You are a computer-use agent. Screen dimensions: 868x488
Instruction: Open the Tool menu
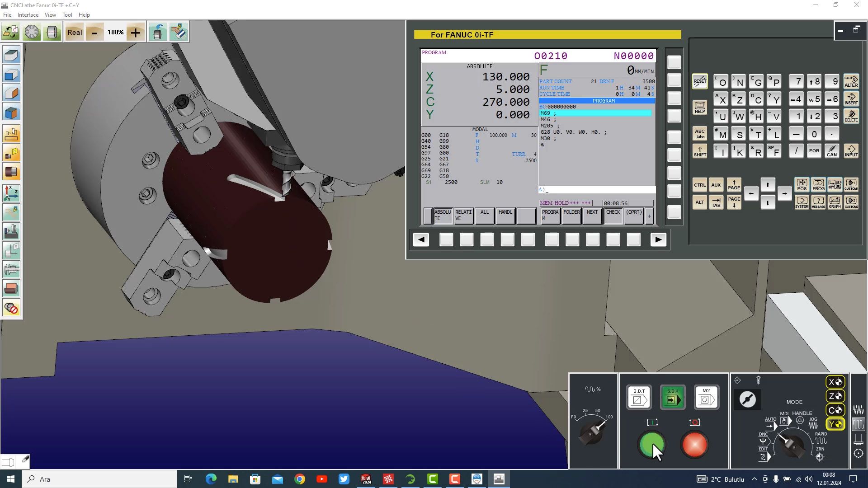[x=67, y=14]
